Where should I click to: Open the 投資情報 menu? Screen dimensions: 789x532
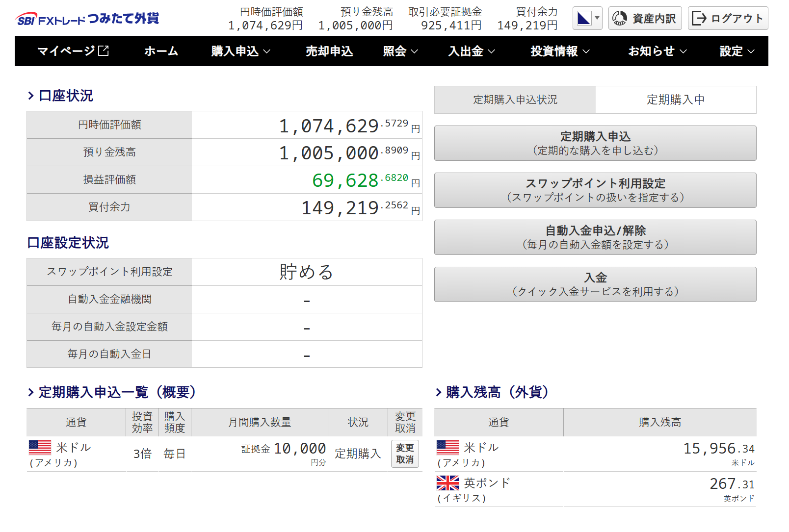click(x=559, y=51)
